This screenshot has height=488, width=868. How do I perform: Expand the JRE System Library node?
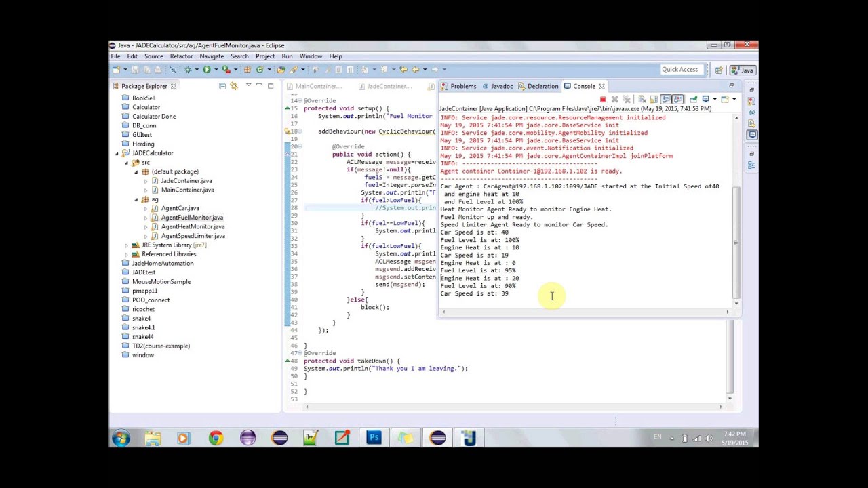click(x=126, y=245)
